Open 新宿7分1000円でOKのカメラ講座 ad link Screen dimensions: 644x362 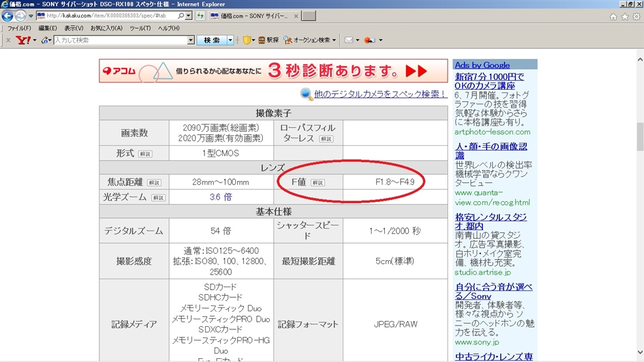pos(489,81)
